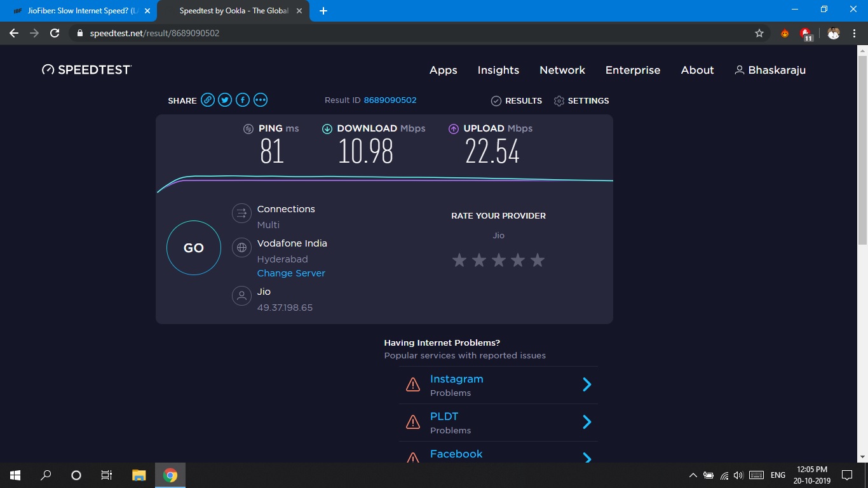Image resolution: width=868 pixels, height=488 pixels.
Task: Rate Jio two stars
Action: click(479, 260)
